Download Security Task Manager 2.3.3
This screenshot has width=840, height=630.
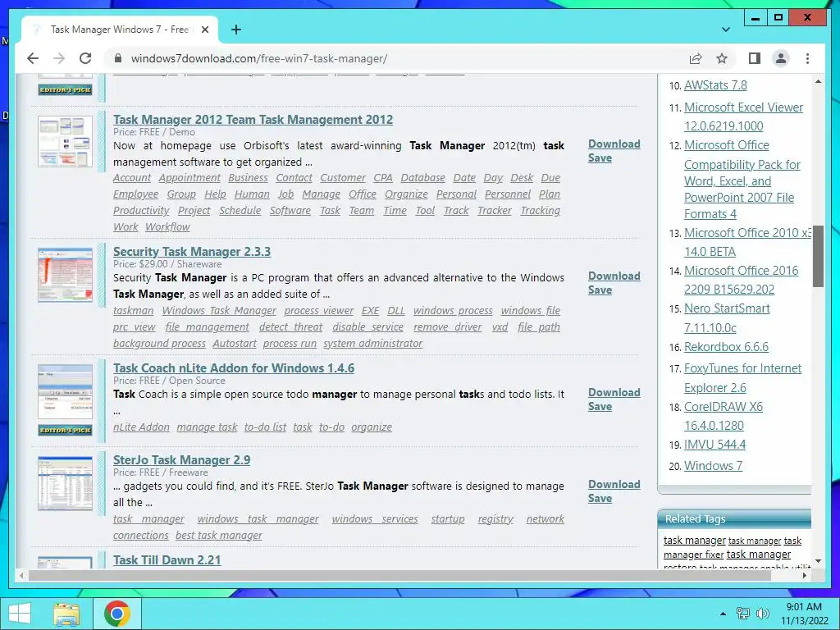coord(614,276)
